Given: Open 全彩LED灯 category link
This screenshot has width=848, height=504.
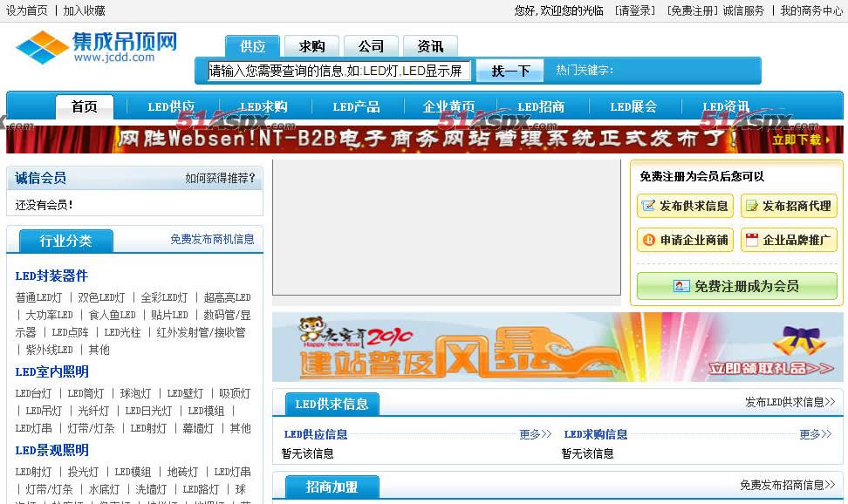Looking at the screenshot, I should click(x=164, y=297).
